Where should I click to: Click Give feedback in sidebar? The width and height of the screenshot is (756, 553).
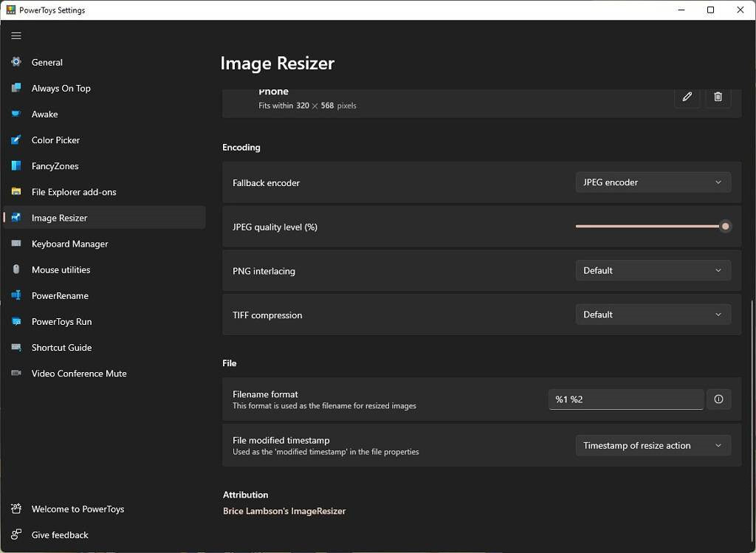point(60,535)
